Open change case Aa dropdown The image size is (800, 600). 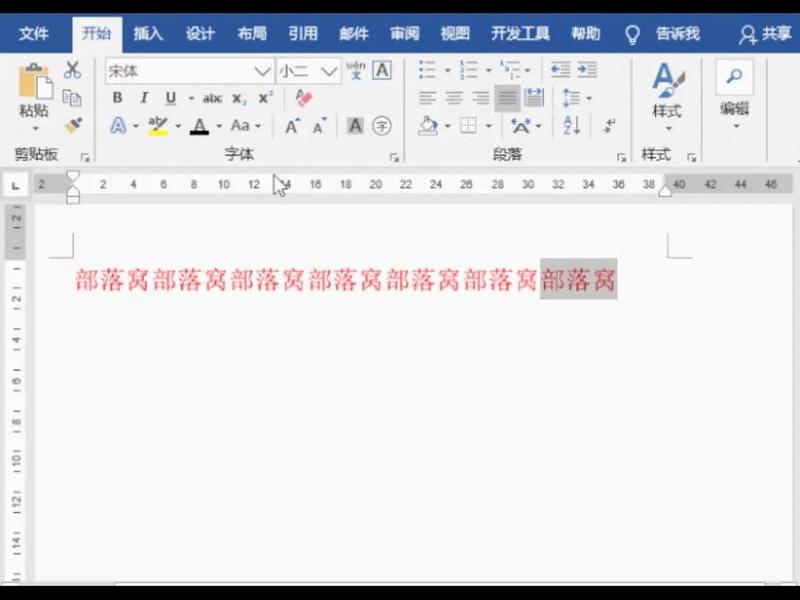coord(245,126)
